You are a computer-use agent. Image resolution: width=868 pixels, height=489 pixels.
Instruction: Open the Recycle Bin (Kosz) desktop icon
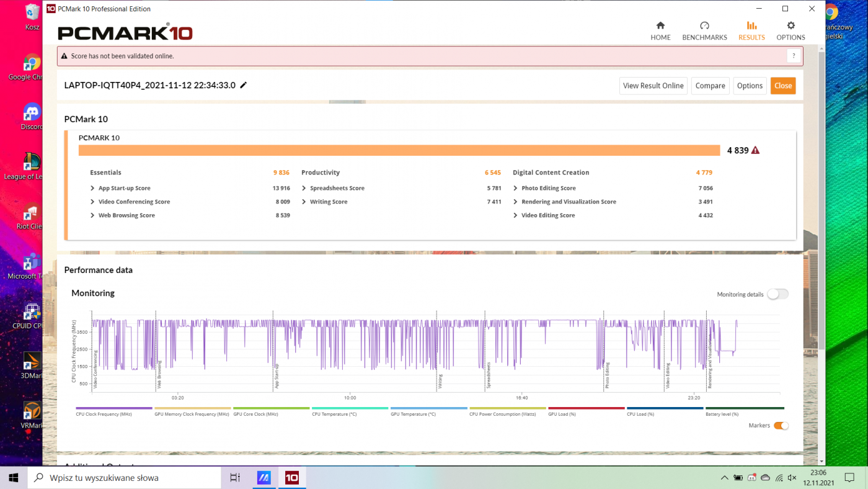[32, 17]
